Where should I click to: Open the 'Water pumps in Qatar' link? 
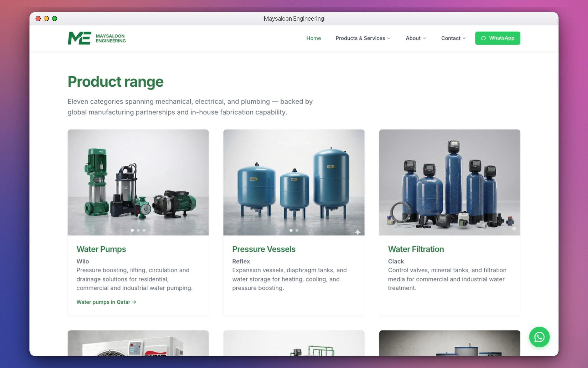tap(106, 302)
